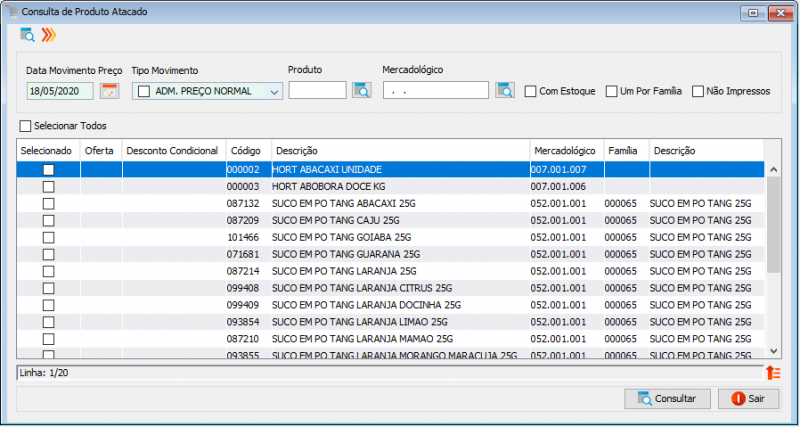Select the checkbox for HORT ABACAXI UNIDADE

[48, 170]
